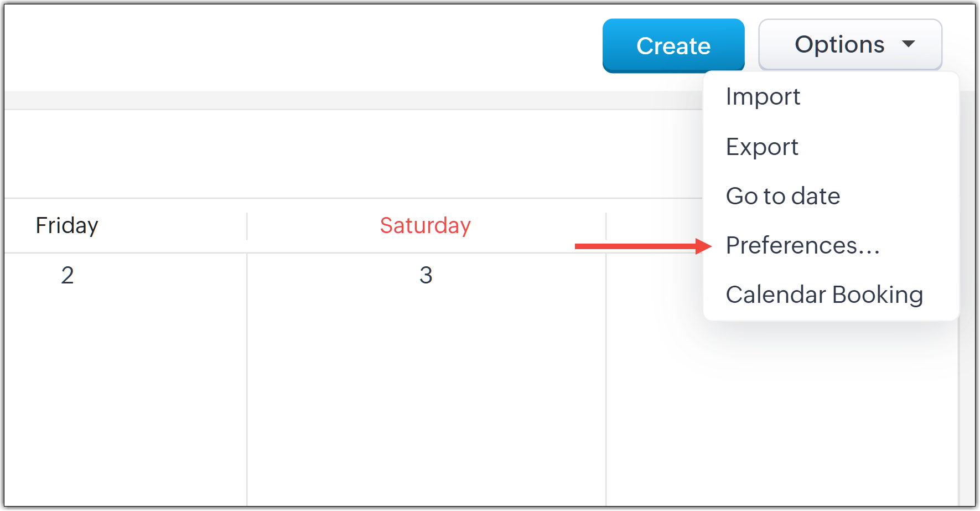Click the blank row above the weekday headers
Viewport: 980px width, 511px height.
[x=354, y=154]
